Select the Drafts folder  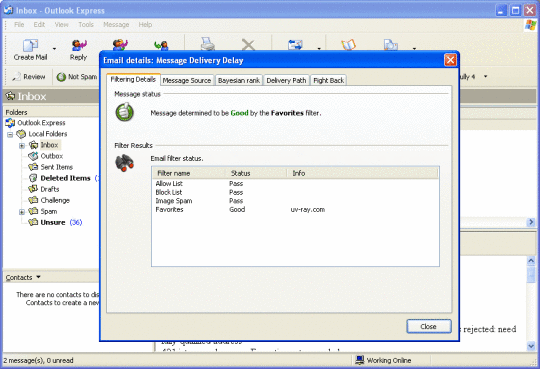coord(50,189)
